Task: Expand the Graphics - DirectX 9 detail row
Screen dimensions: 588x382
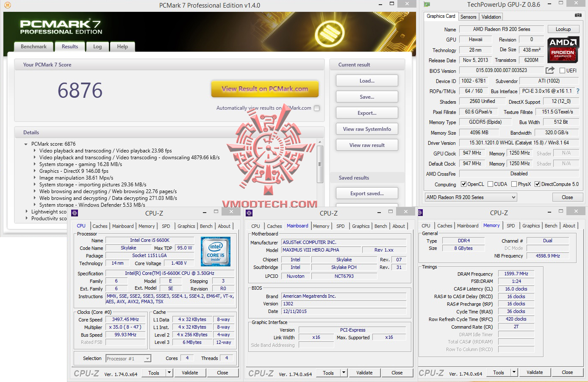Action: 35,171
